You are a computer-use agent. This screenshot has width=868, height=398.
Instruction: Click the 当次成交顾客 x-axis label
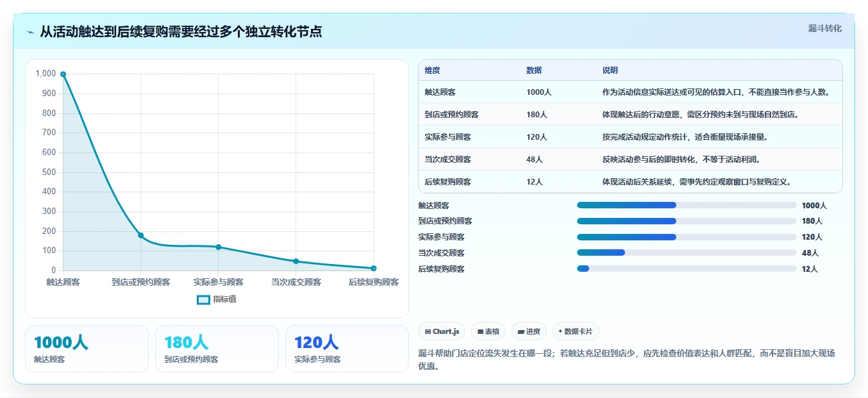(296, 282)
